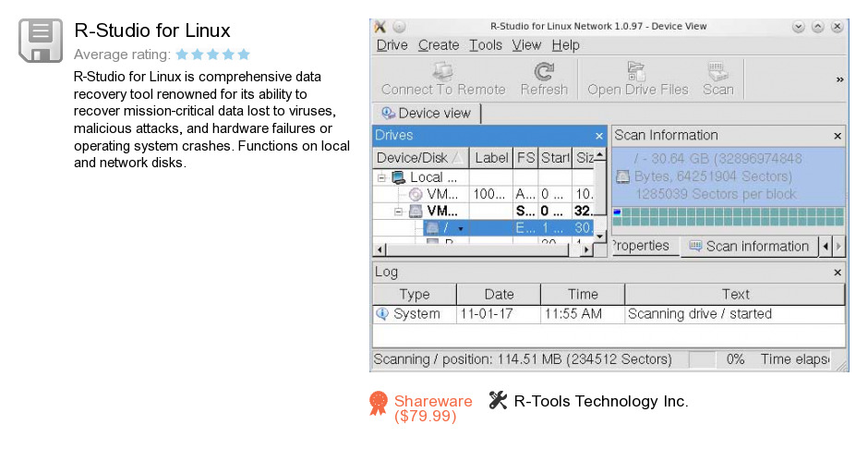868x449 pixels.
Task: Click the FS column header
Action: pos(525,158)
